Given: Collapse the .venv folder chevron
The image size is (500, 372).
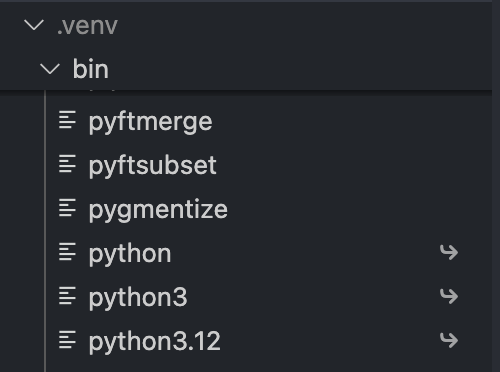Looking at the screenshot, I should pos(34,25).
